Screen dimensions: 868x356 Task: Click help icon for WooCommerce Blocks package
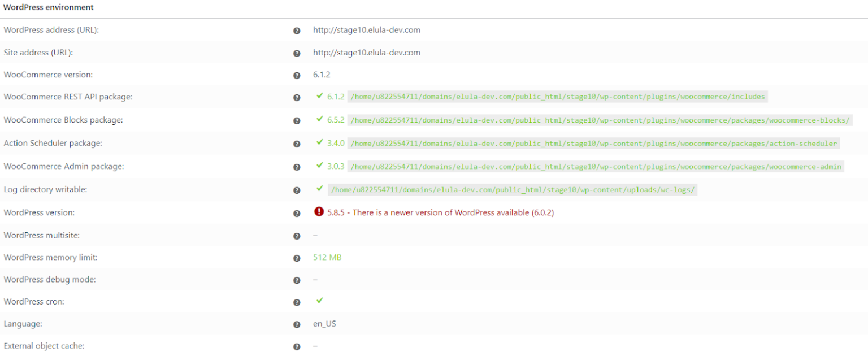coord(297,121)
